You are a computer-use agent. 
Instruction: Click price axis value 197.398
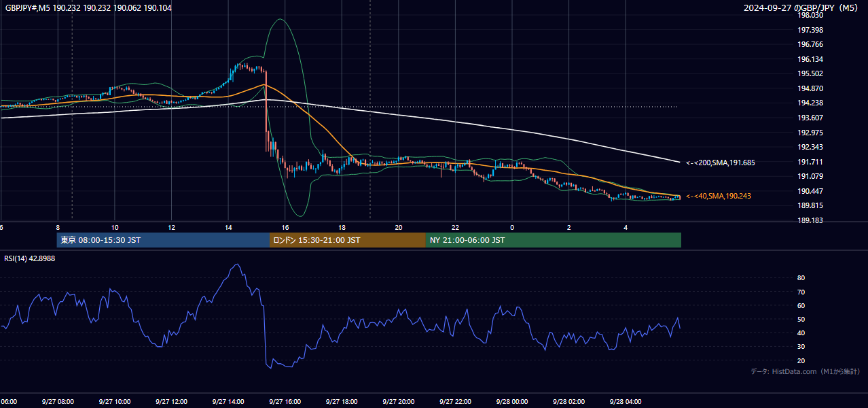click(x=810, y=30)
